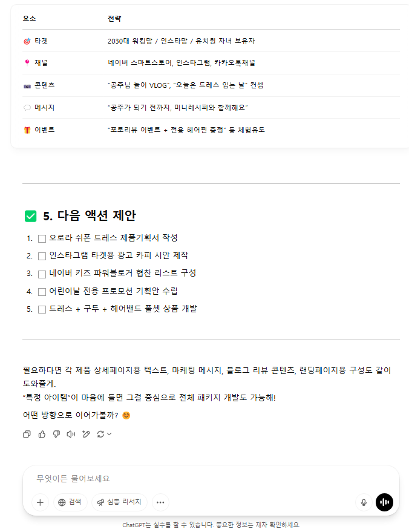Viewport: 409px width, 532px height.
Task: Attach a file with the plus button
Action: coord(40,502)
